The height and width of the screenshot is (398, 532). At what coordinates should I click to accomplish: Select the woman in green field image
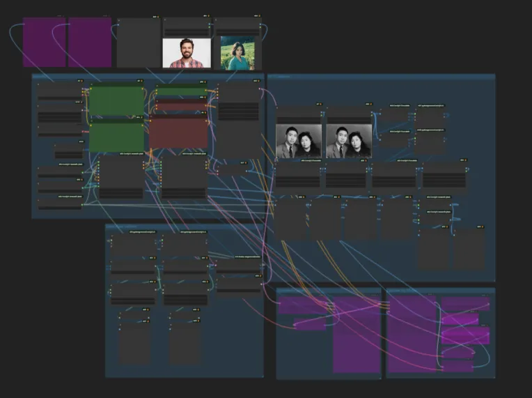(x=237, y=53)
